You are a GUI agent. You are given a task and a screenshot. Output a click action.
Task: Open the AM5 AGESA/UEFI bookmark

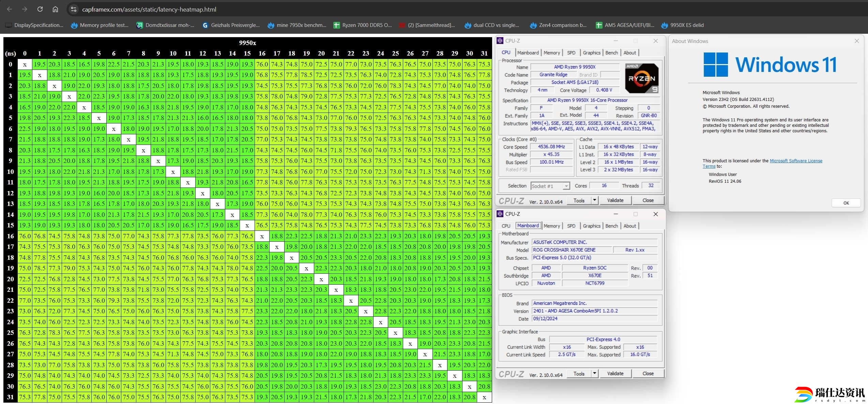coord(625,25)
